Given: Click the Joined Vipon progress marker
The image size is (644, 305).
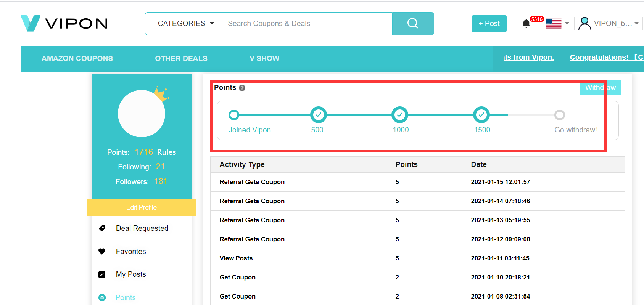Looking at the screenshot, I should click(234, 115).
